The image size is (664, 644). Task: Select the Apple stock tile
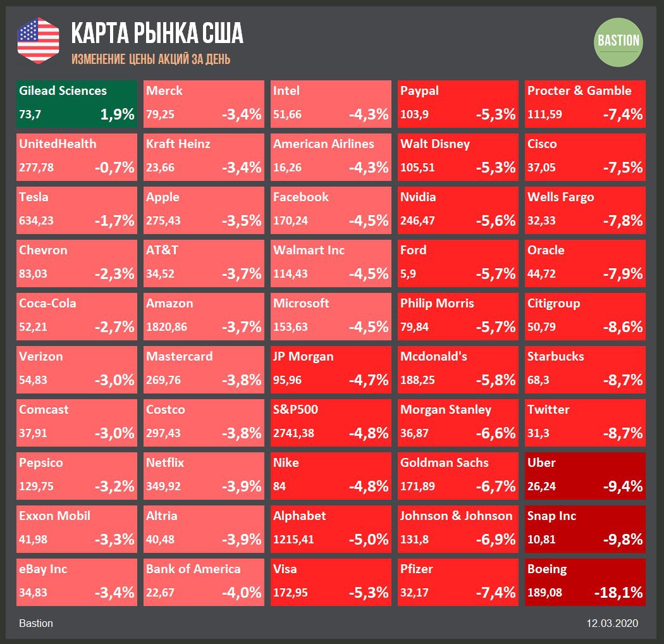coord(204,210)
